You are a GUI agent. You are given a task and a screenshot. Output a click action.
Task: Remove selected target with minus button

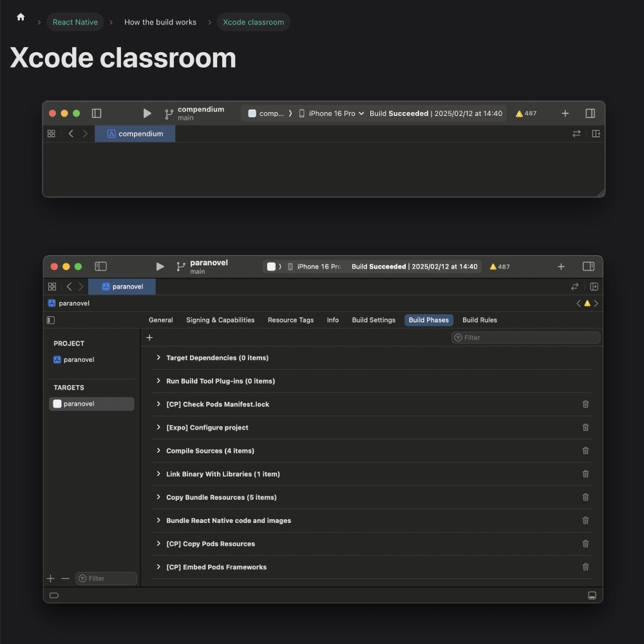65,579
